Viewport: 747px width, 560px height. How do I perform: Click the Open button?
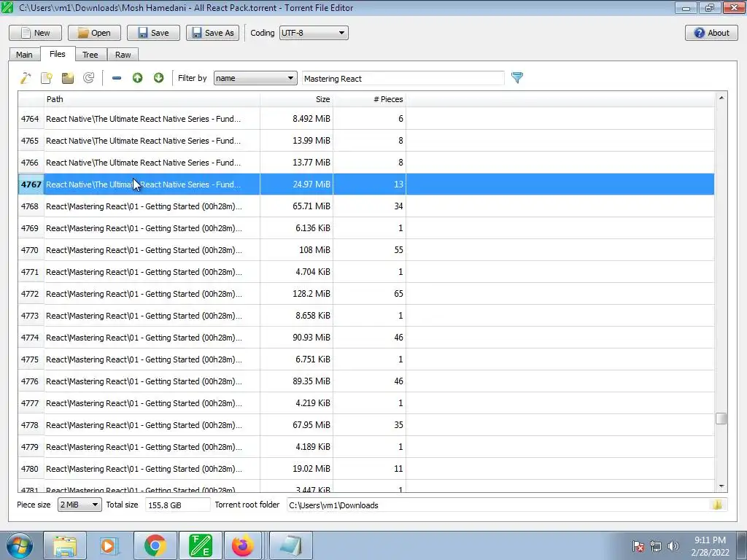(94, 33)
